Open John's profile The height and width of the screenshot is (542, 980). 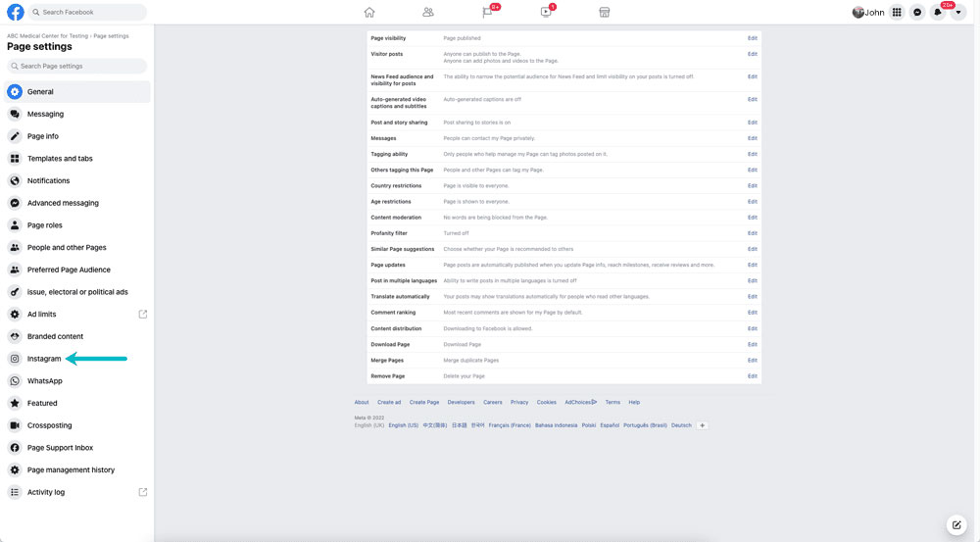pos(868,13)
